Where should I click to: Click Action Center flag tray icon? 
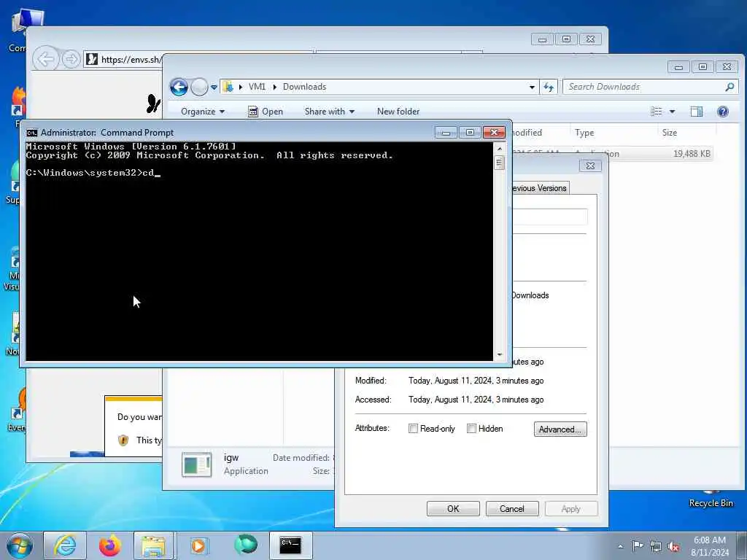[x=638, y=545]
